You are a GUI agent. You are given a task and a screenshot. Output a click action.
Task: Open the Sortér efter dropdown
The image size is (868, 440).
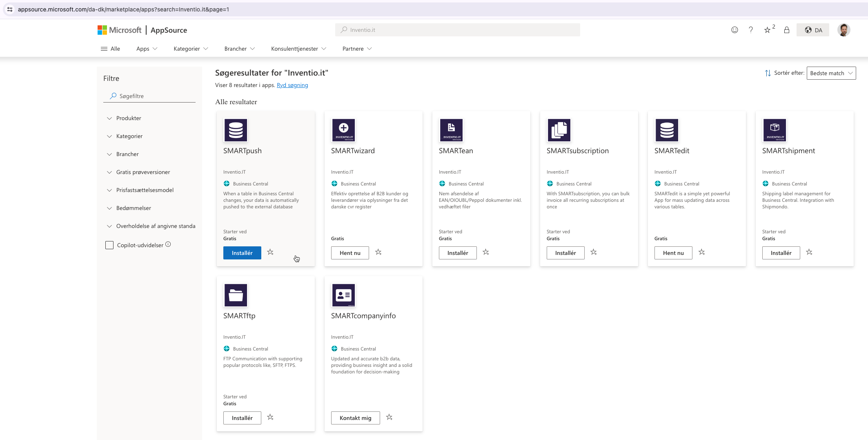(x=831, y=73)
